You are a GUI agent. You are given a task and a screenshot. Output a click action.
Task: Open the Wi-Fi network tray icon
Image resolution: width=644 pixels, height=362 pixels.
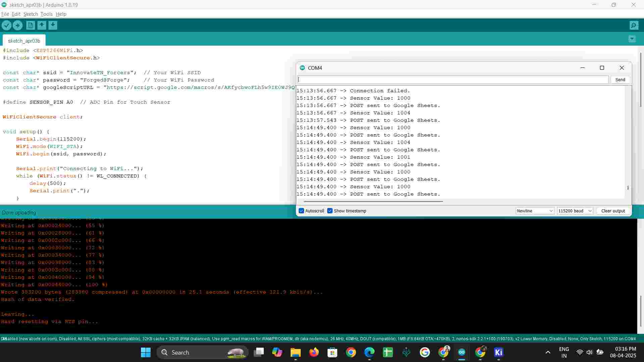[580, 352]
